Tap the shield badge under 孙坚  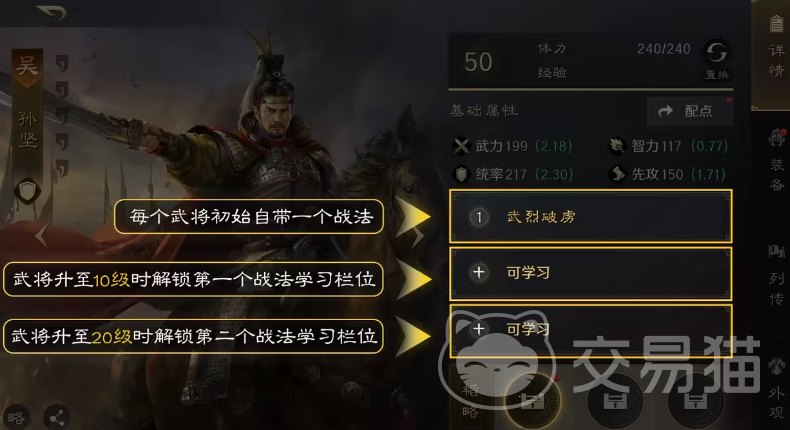click(27, 191)
